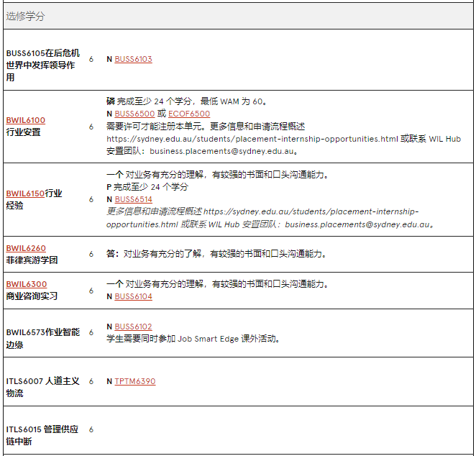Image resolution: width=476 pixels, height=456 pixels.
Task: Click the 商业咨询实习 unit name
Action: pyautogui.click(x=32, y=296)
